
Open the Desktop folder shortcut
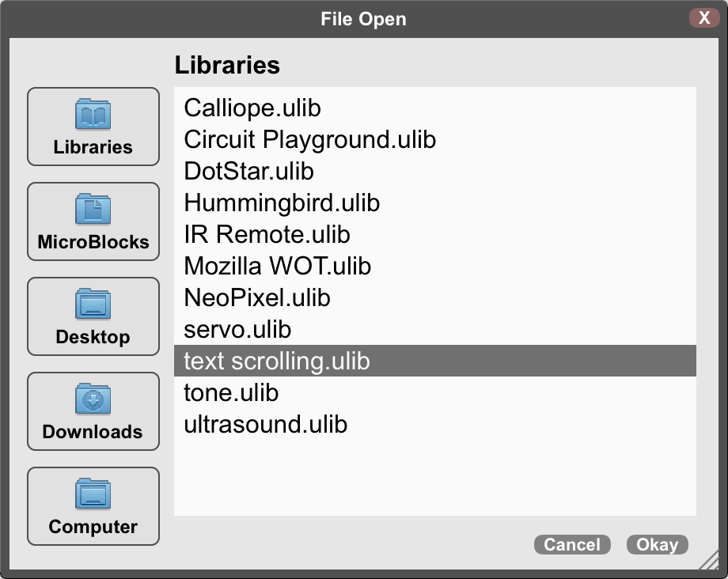93,316
